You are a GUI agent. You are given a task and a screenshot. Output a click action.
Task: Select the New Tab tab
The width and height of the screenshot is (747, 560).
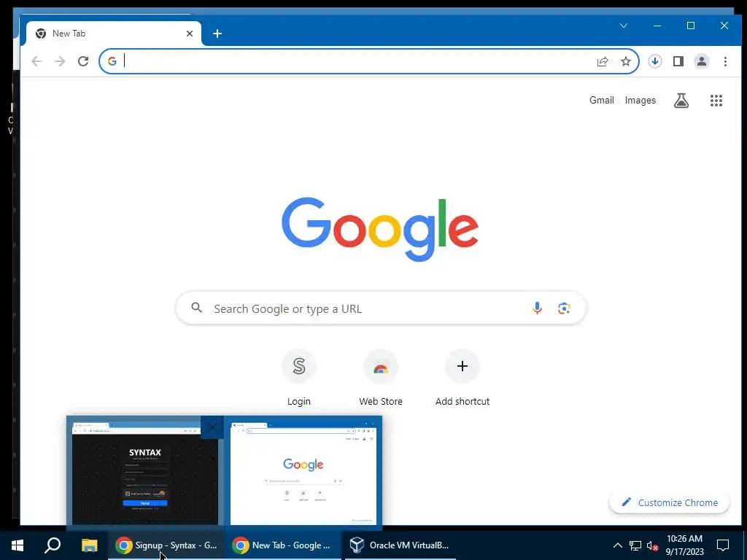[114, 34]
